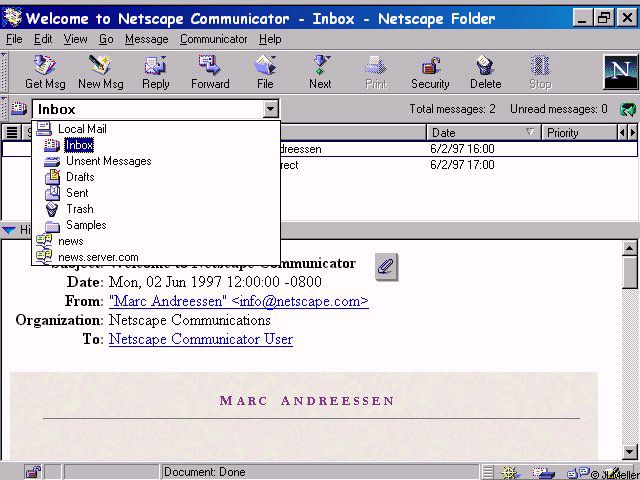This screenshot has width=640, height=480.
Task: Click the Netscape Communicator User link
Action: [x=201, y=339]
